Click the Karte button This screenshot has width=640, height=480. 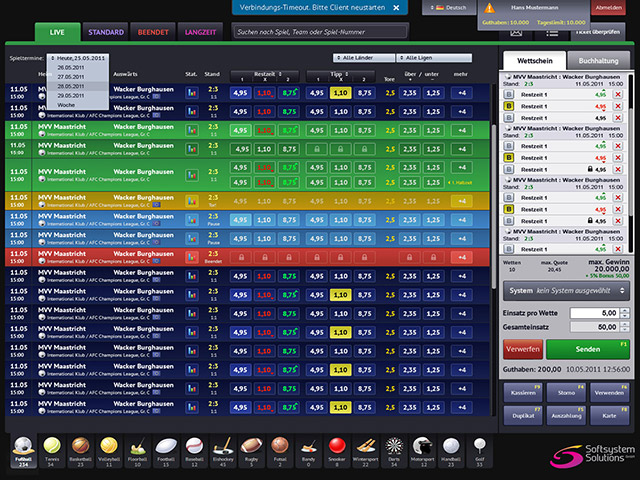pyautogui.click(x=609, y=416)
